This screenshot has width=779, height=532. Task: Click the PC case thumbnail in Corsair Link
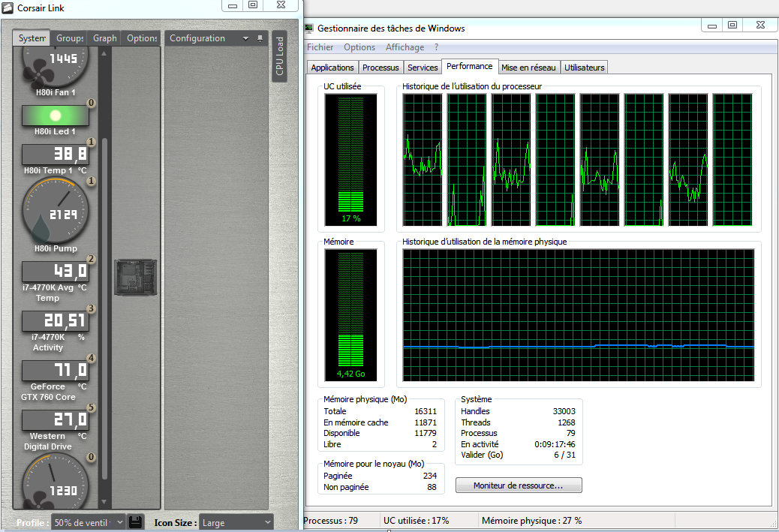pyautogui.click(x=136, y=277)
